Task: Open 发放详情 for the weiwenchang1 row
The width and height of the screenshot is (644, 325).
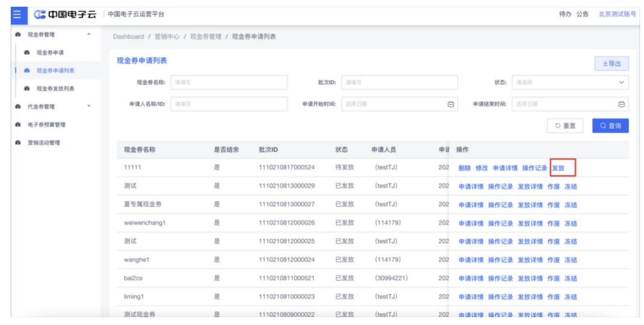Action: (530, 223)
